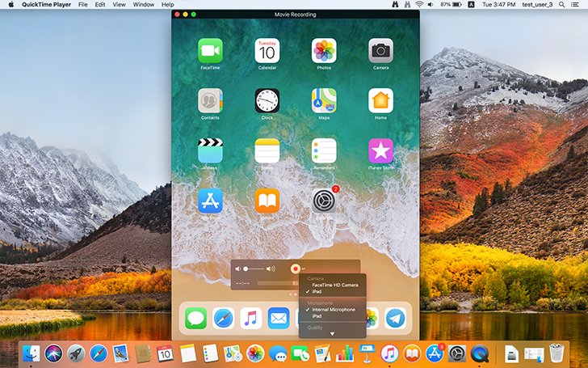
Task: Open the Photos app in iPad top row
Action: [324, 51]
